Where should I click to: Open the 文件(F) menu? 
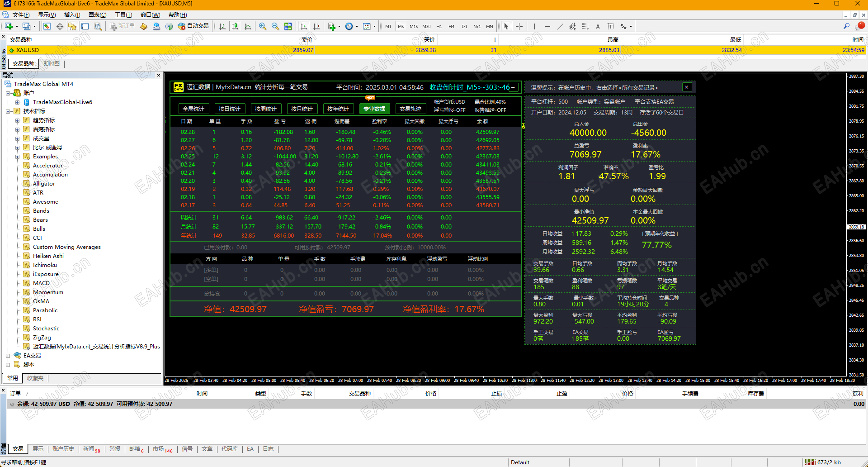(21, 15)
